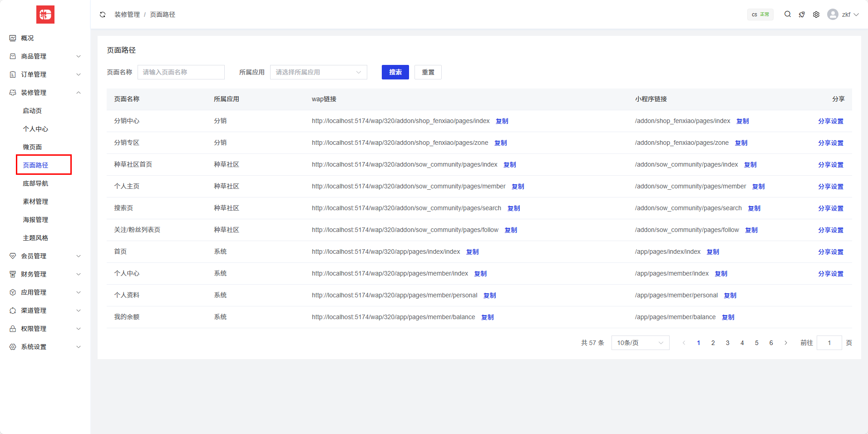Go to next page arrow in pagination

786,343
